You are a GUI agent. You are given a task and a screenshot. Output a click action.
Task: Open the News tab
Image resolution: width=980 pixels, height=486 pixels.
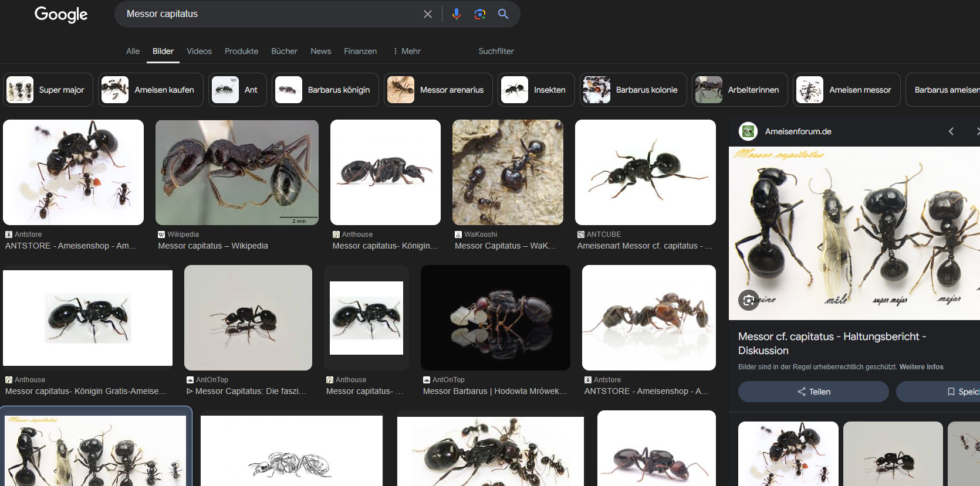tap(320, 51)
